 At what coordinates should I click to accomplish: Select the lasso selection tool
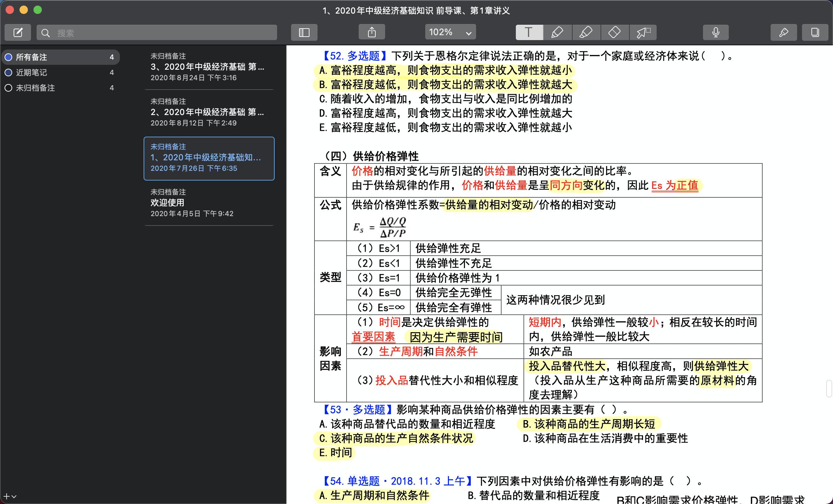click(643, 32)
